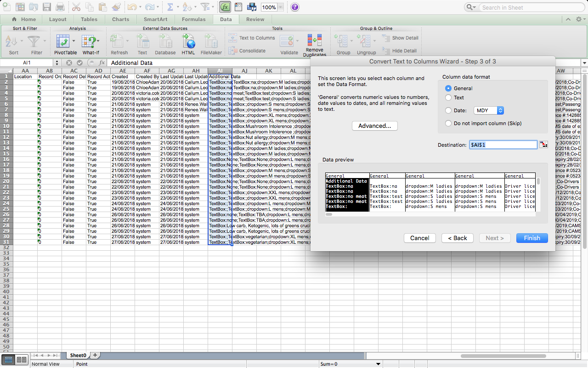Image resolution: width=588 pixels, height=368 pixels.
Task: Click the Finish button in wizard
Action: [x=532, y=238]
